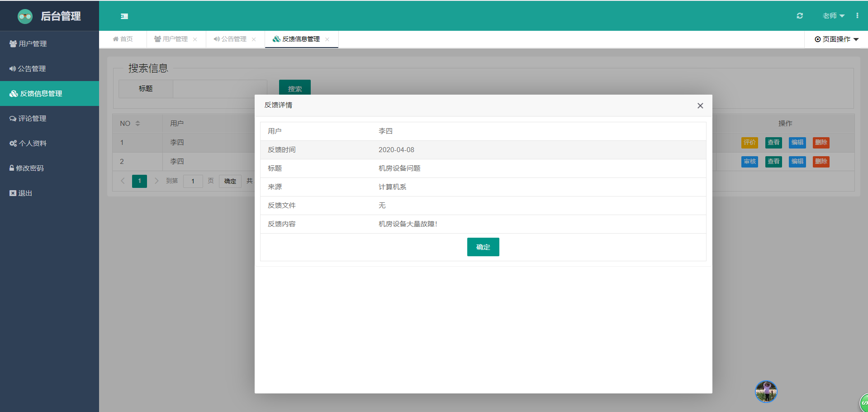The height and width of the screenshot is (412, 868).
Task: Switch to the 首页 tab
Action: click(x=123, y=39)
